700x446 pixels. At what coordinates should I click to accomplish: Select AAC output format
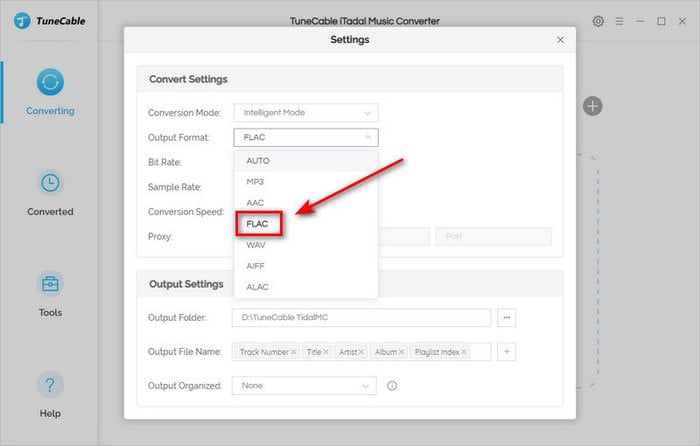pyautogui.click(x=306, y=203)
